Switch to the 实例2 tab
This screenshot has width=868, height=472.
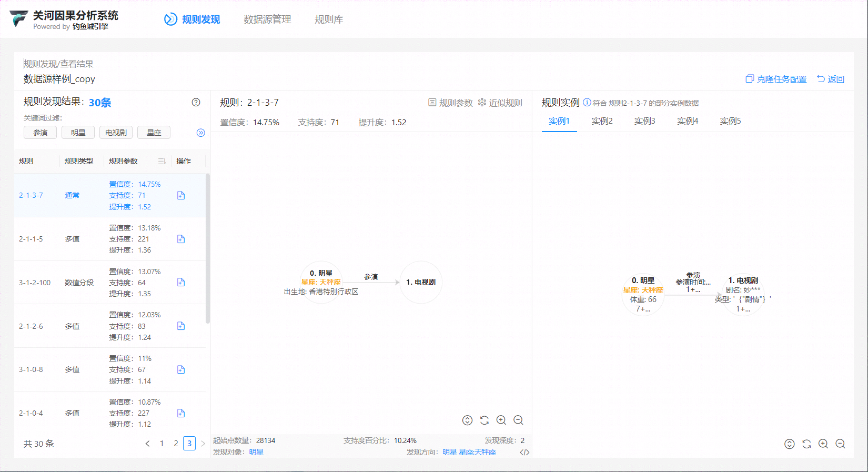pos(602,121)
